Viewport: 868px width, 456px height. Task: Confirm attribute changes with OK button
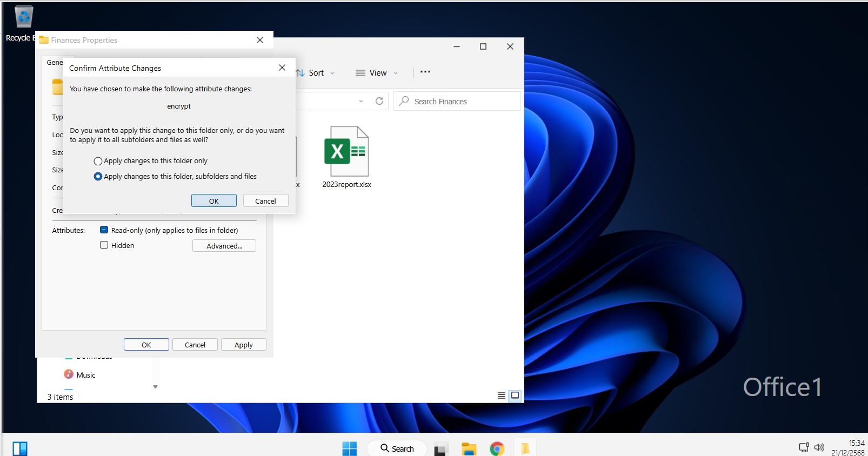(213, 201)
